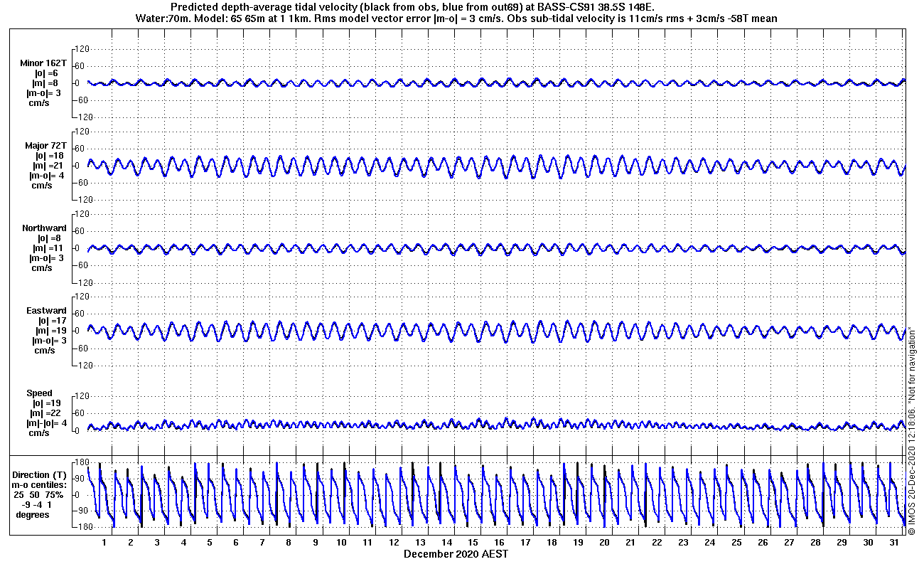
Task: Select the '|m| =22' value in the Speed panel
Action: pos(46,413)
